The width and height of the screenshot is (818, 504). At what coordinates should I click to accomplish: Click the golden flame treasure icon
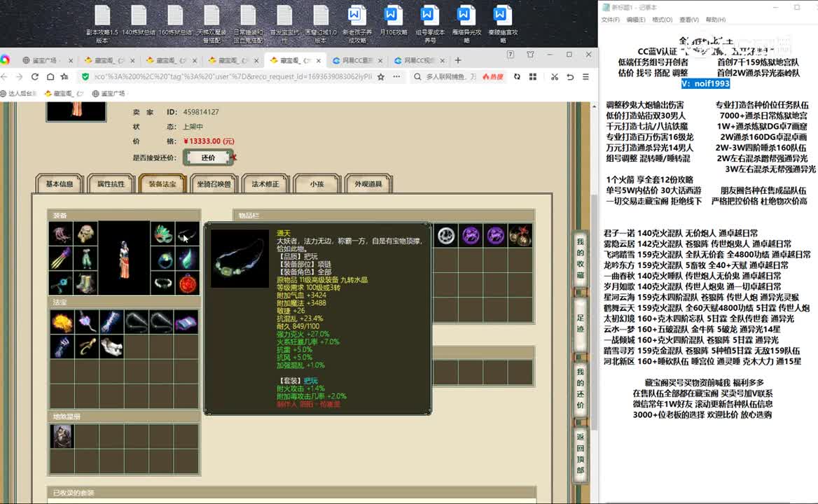click(x=62, y=321)
